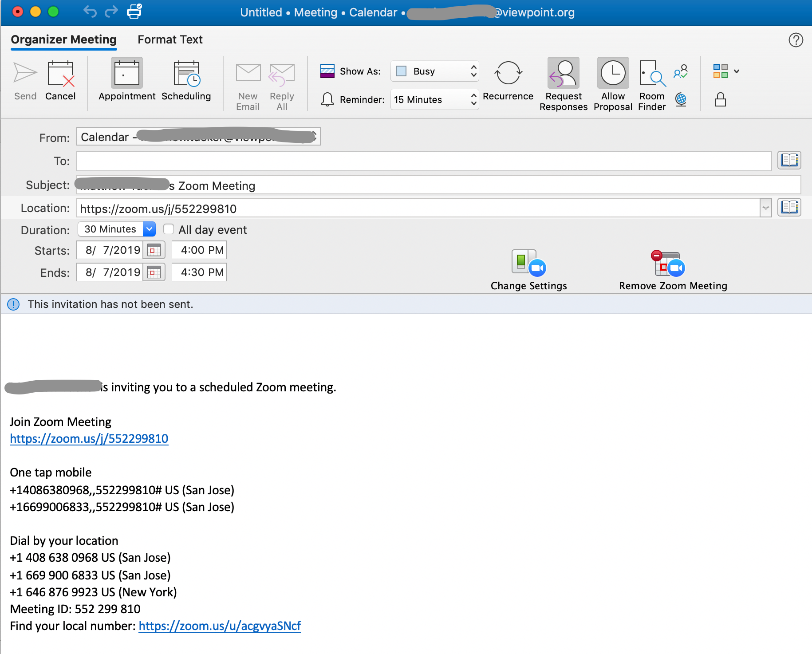Viewport: 812px width, 654px height.
Task: Click the Print icon in title bar
Action: click(x=134, y=12)
